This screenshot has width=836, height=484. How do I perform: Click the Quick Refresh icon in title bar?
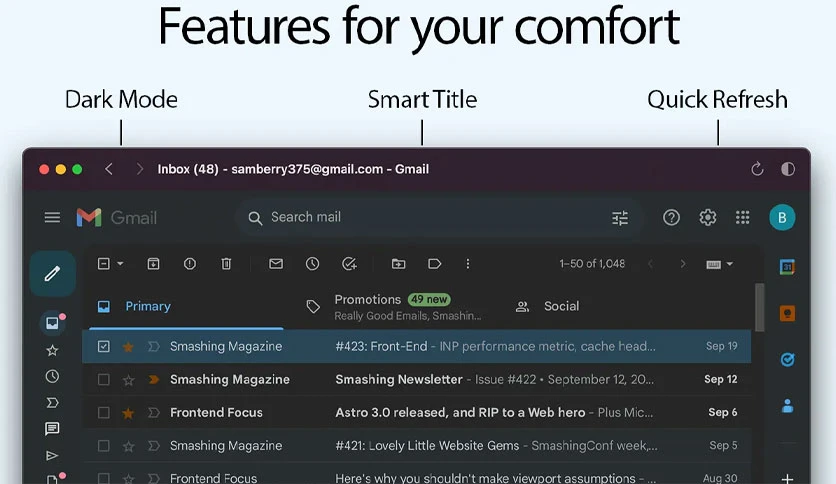(x=757, y=169)
